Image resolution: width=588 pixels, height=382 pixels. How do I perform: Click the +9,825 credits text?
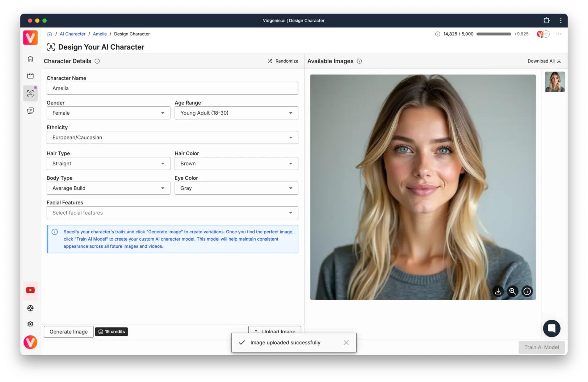tap(521, 34)
